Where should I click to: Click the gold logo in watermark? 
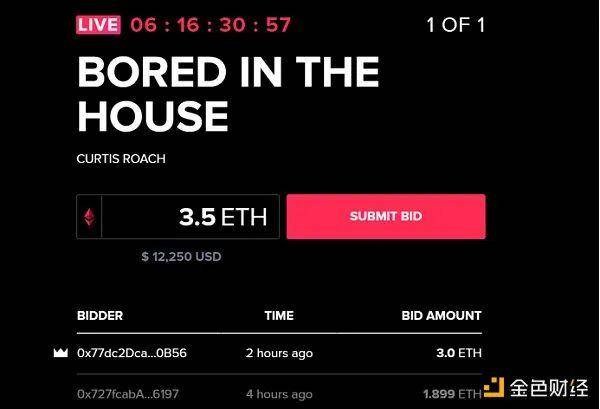494,387
